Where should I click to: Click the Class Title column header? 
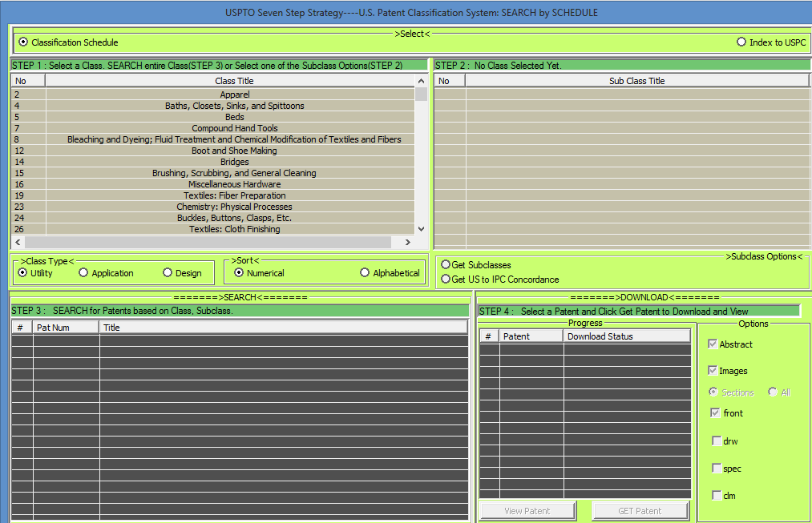pos(234,81)
